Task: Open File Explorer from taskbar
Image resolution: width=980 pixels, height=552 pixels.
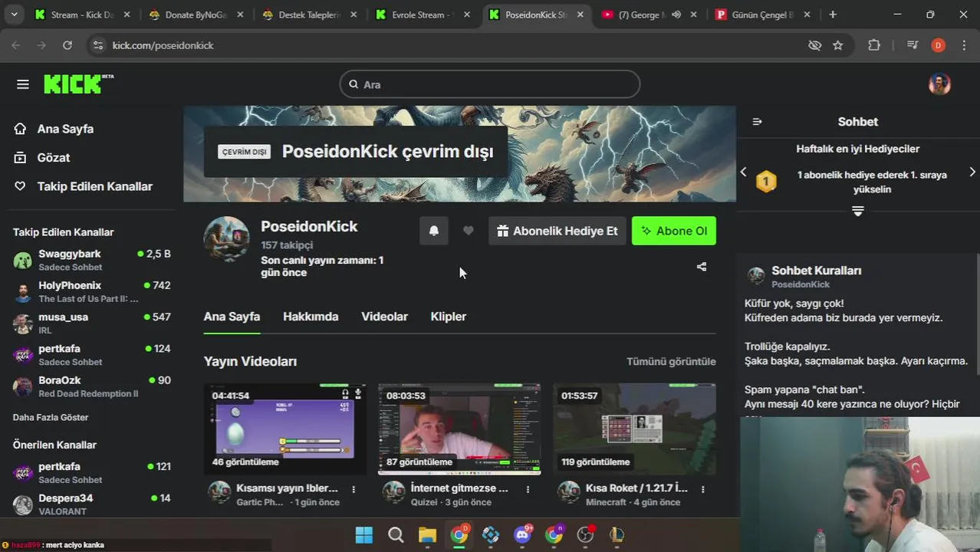Action: 427,534
